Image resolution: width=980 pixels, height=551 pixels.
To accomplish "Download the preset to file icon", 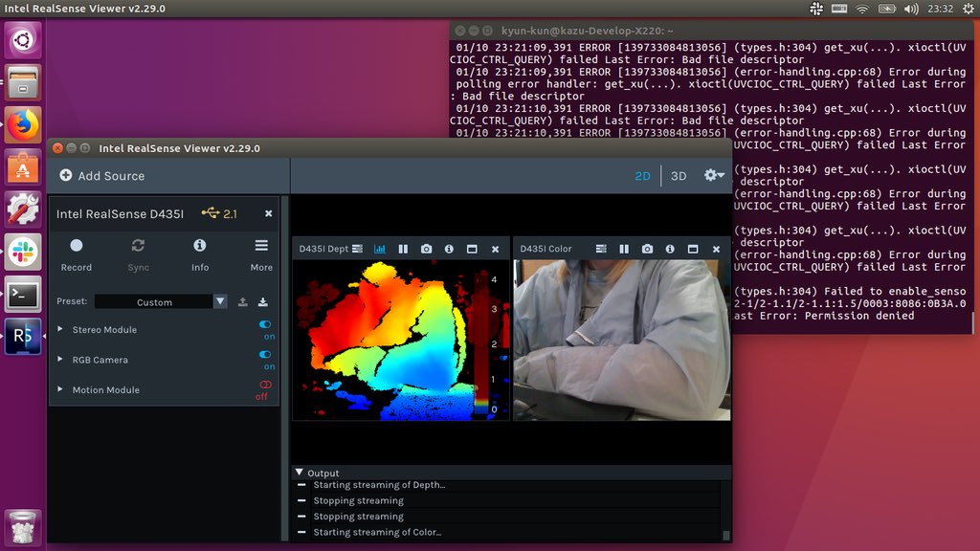I will click(263, 301).
